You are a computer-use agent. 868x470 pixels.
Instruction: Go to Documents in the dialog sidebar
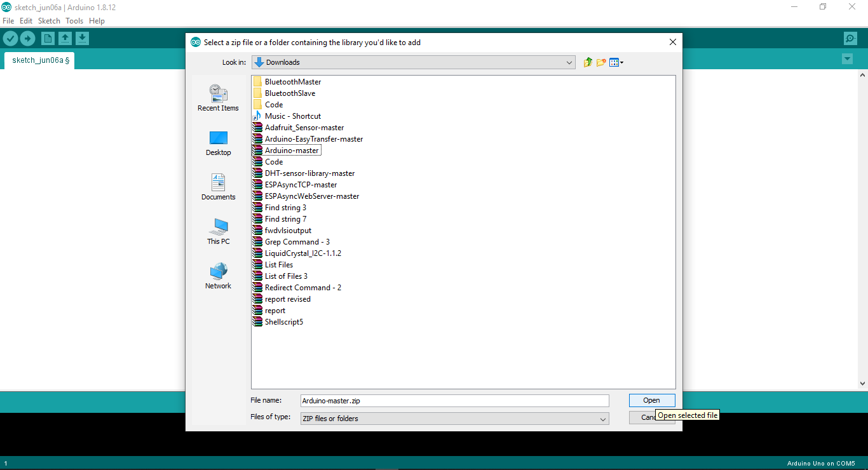[218, 187]
